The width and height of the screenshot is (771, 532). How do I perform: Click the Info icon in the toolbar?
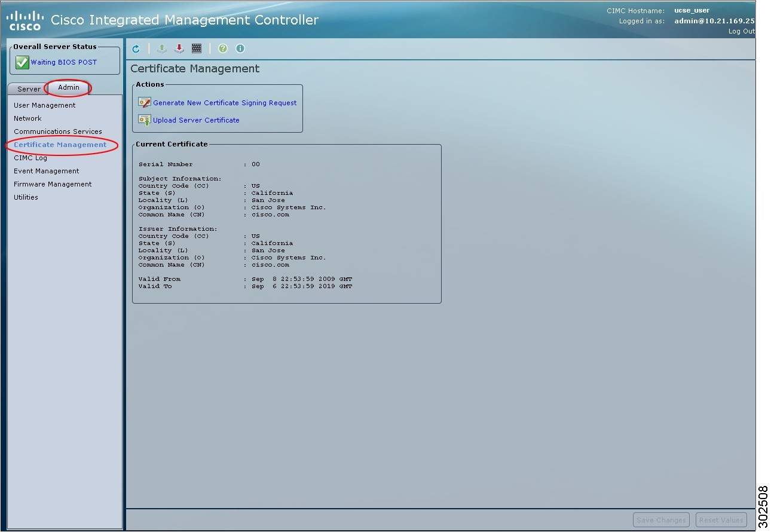240,48
